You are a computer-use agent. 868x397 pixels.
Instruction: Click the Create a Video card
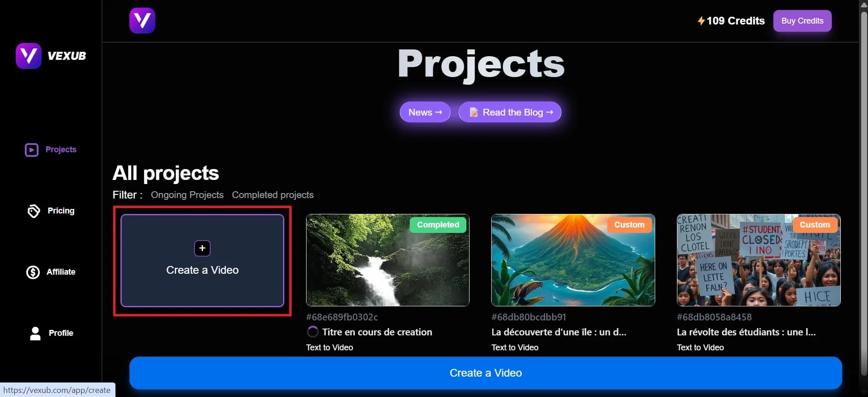click(202, 261)
